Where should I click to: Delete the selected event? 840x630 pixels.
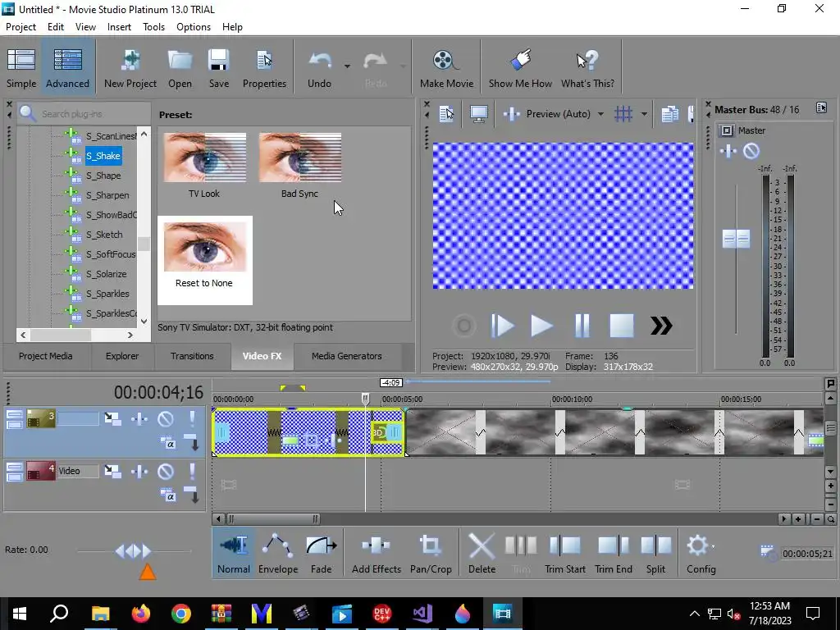coord(482,552)
